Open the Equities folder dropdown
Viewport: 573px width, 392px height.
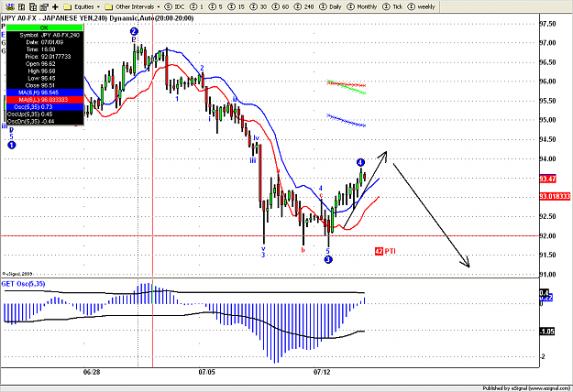[82, 6]
